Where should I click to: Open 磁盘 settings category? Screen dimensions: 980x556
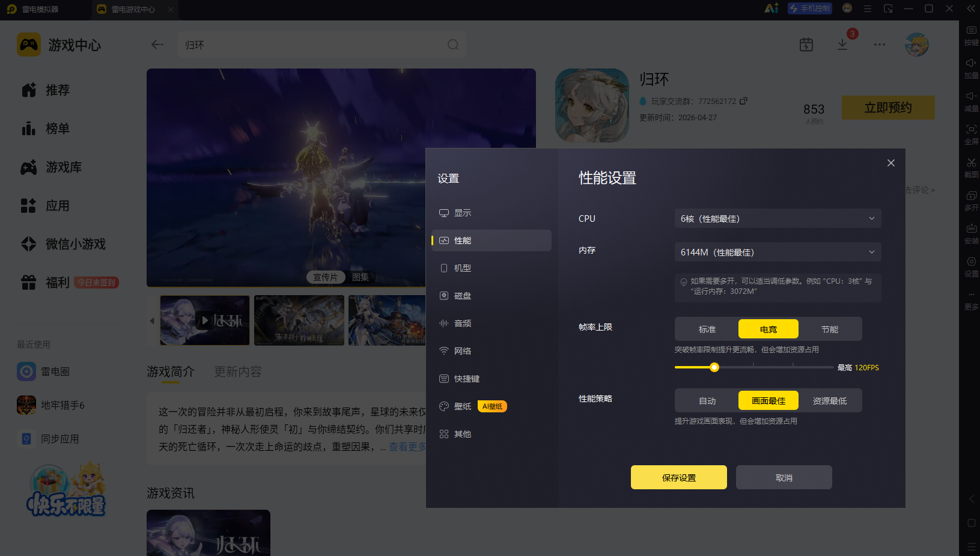[x=492, y=296]
